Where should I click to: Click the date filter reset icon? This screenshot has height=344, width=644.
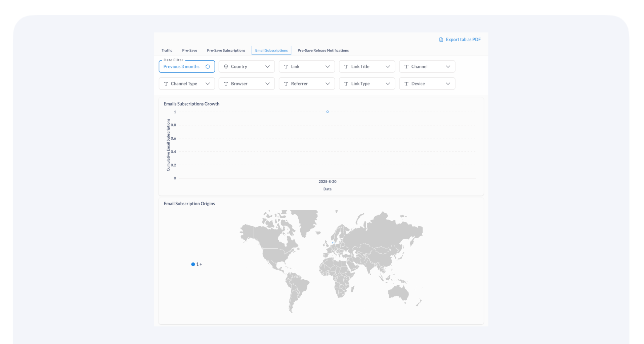207,67
